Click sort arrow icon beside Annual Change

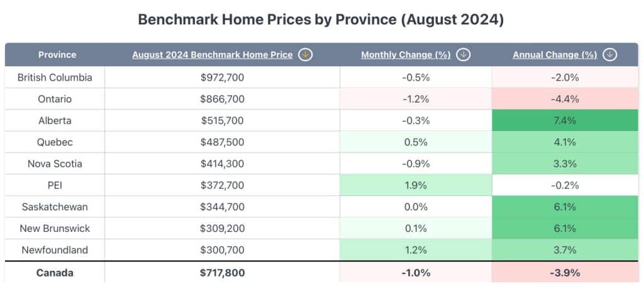point(609,55)
